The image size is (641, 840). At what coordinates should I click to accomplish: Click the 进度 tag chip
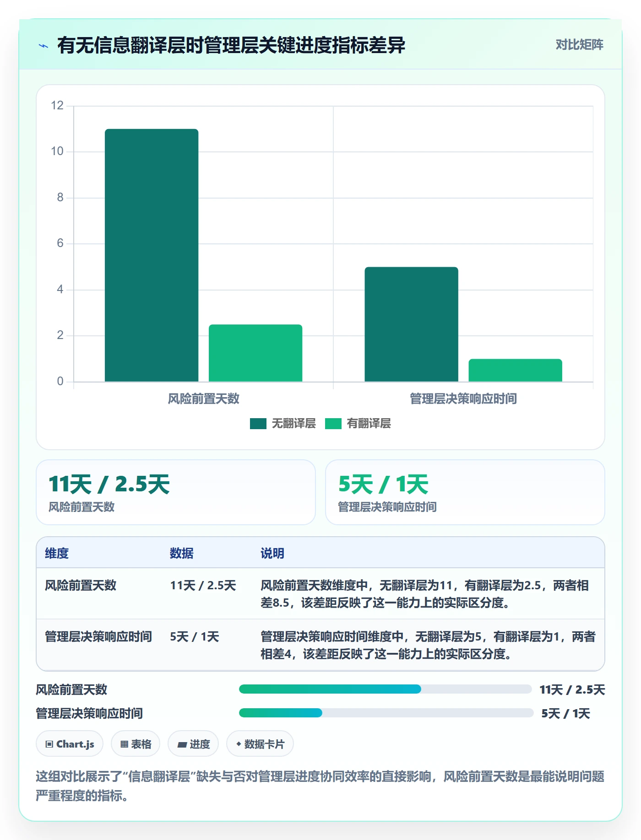pyautogui.click(x=193, y=744)
